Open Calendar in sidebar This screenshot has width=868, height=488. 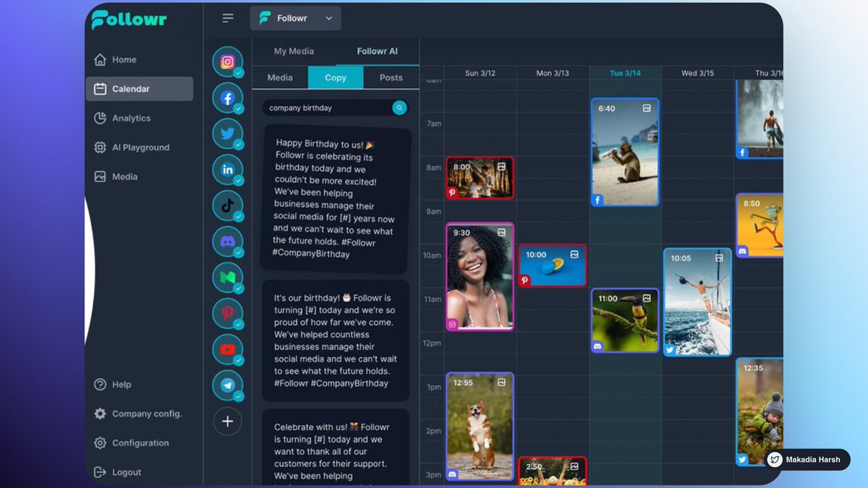(x=139, y=89)
